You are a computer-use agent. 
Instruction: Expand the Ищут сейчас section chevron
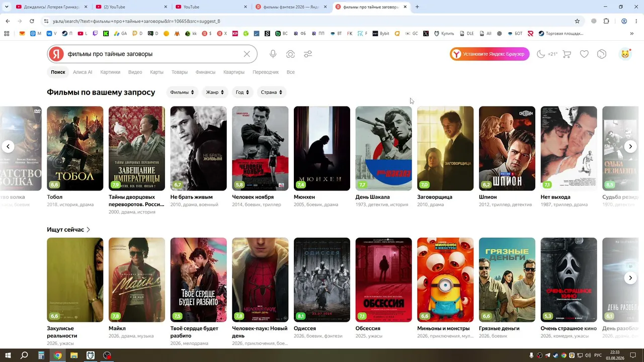pyautogui.click(x=89, y=230)
